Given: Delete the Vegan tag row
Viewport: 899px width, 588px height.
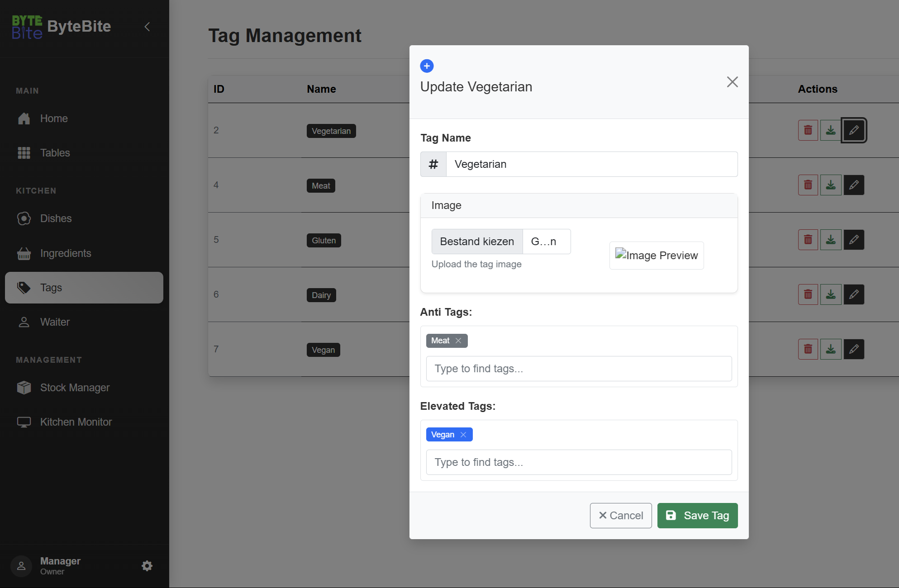Looking at the screenshot, I should pyautogui.click(x=808, y=349).
